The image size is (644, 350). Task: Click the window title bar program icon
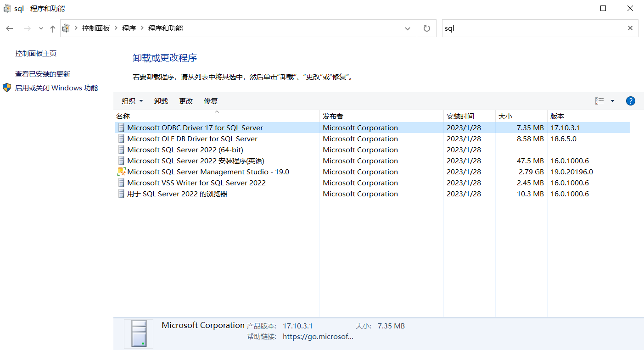[x=7, y=9]
